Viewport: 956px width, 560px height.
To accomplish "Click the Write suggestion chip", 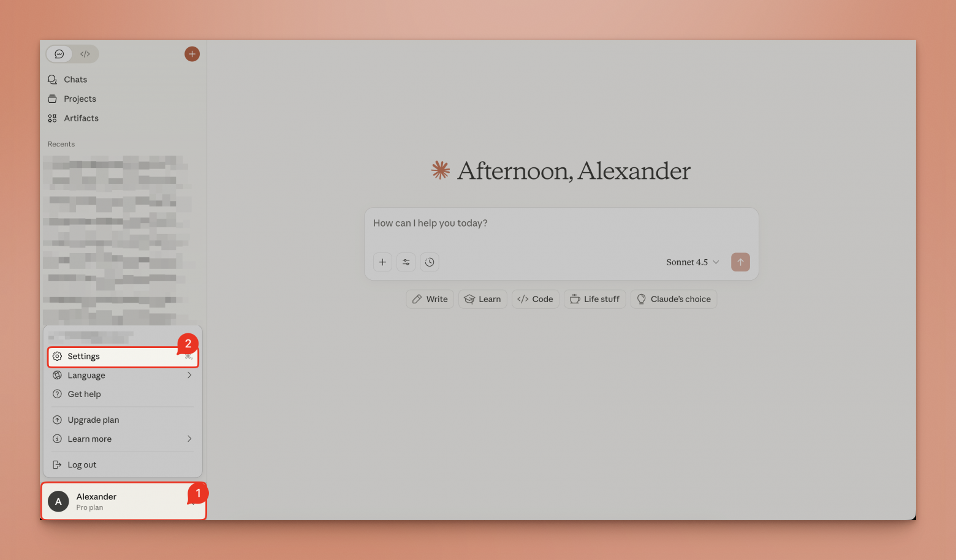I will coord(430,300).
